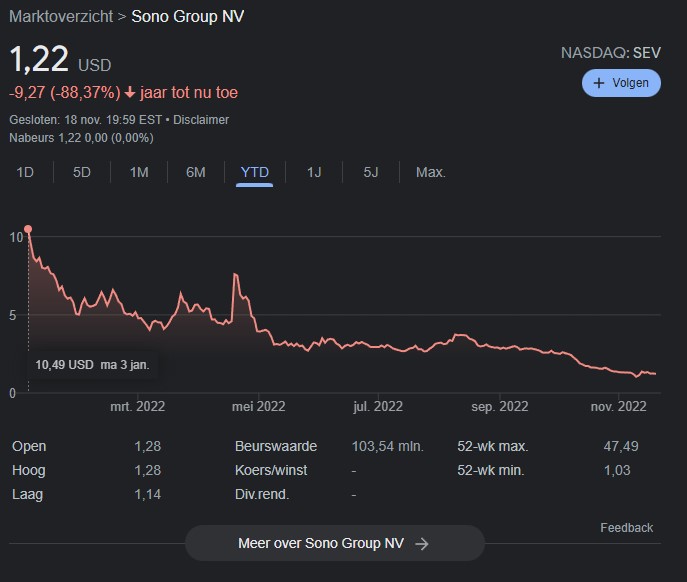Click the Feedback link

click(627, 528)
